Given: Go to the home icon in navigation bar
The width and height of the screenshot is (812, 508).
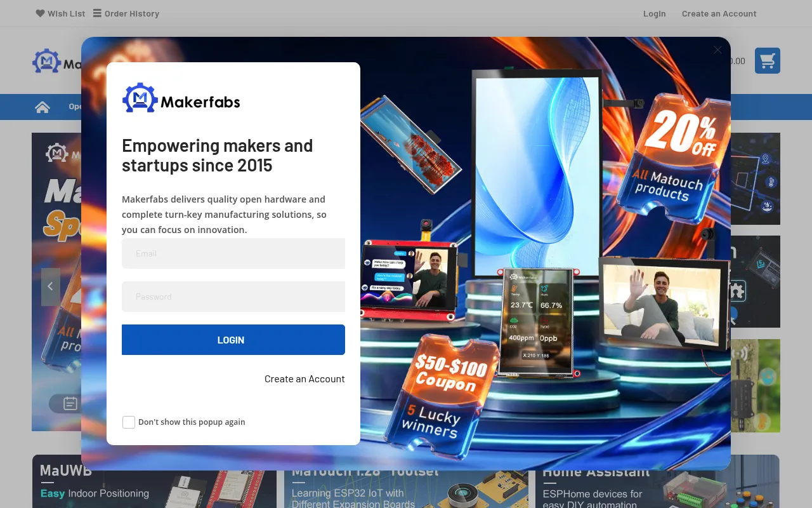Looking at the screenshot, I should click(x=43, y=107).
